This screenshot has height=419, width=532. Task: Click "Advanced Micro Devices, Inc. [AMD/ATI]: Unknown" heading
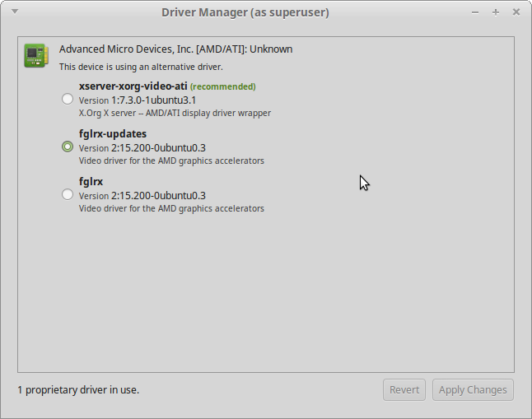pos(175,49)
